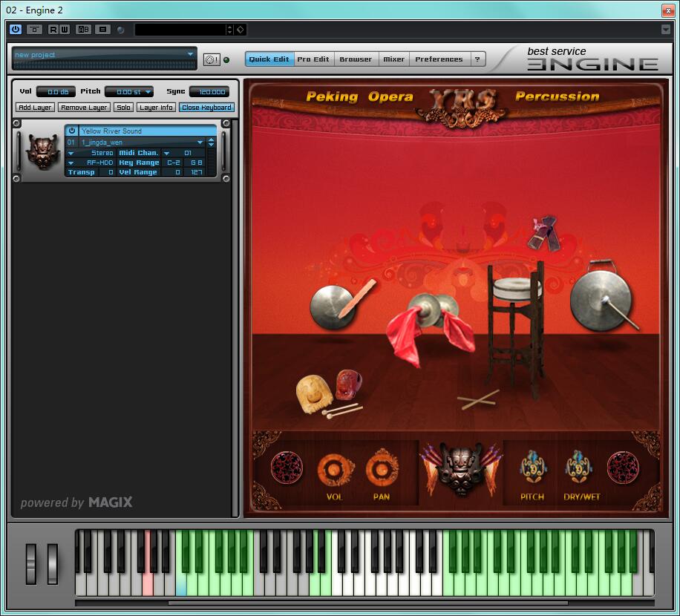Click the crossed drumsticks on the floor
Screen dimensions: 680x616
click(478, 400)
